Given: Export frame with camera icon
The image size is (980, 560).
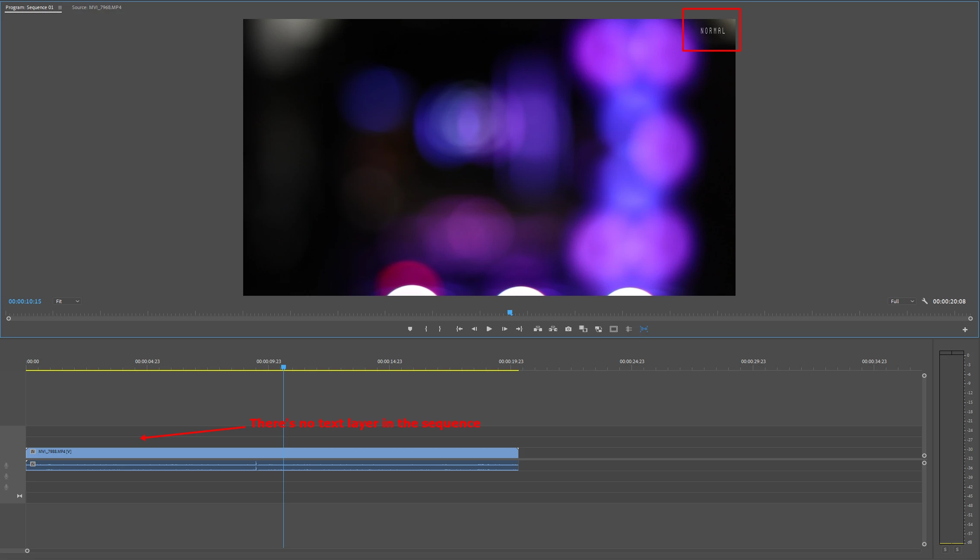Looking at the screenshot, I should click(x=568, y=329).
